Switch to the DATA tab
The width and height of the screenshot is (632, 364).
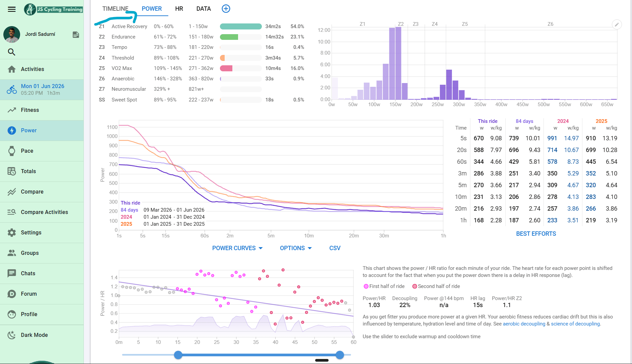point(204,9)
